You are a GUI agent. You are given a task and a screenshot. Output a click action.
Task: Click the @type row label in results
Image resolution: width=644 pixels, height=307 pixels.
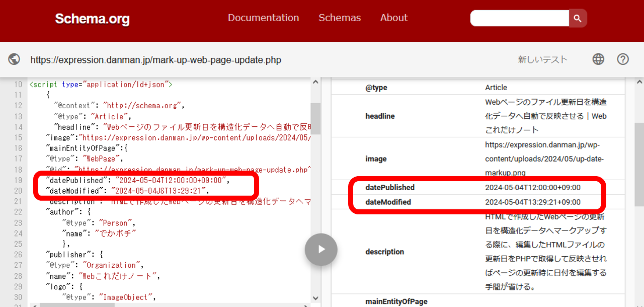(376, 88)
